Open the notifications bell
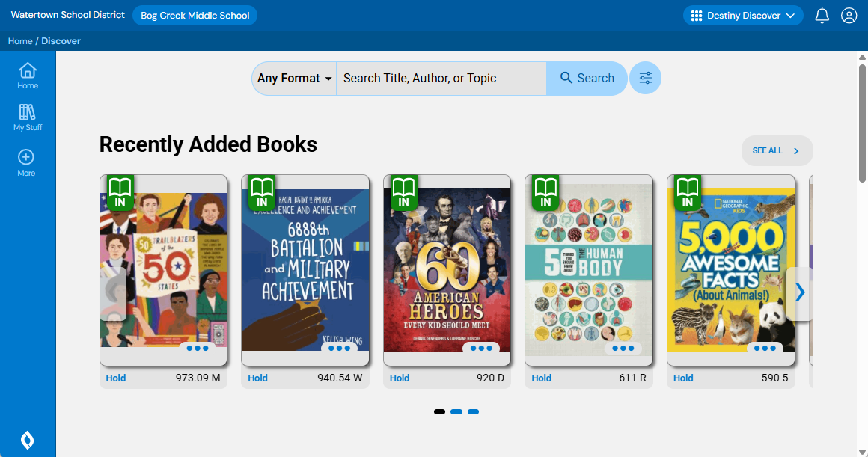The image size is (868, 457). click(x=822, y=16)
